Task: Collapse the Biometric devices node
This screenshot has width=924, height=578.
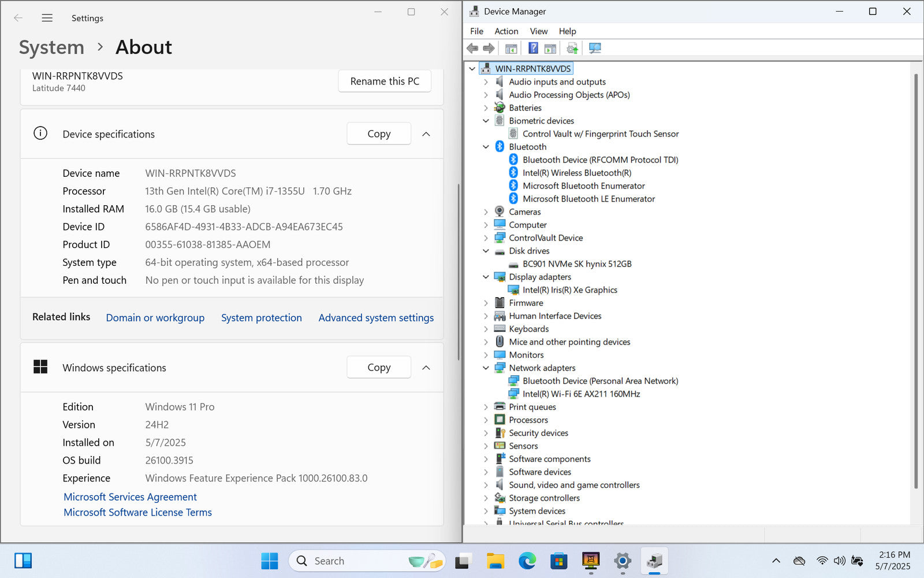Action: click(x=486, y=121)
